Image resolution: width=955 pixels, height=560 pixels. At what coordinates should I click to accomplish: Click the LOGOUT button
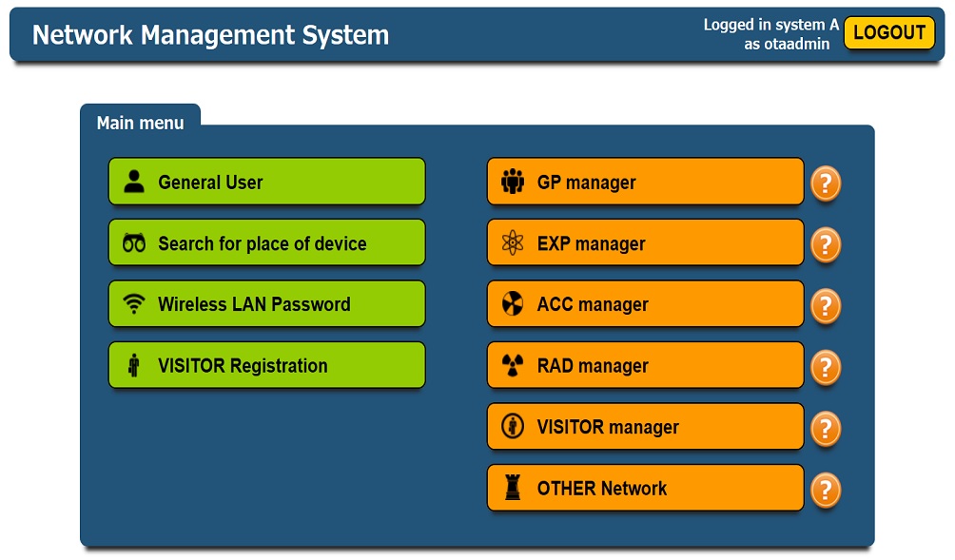[x=889, y=32]
